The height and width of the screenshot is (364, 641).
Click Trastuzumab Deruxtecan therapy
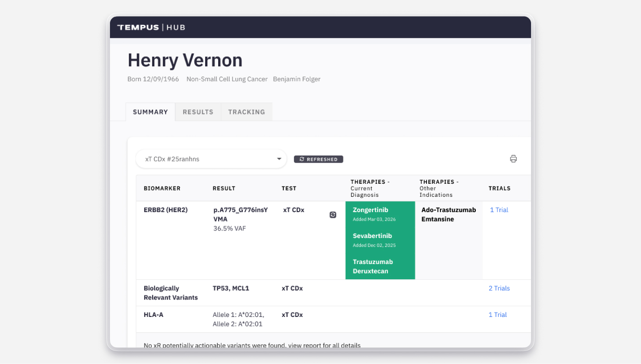pos(373,266)
